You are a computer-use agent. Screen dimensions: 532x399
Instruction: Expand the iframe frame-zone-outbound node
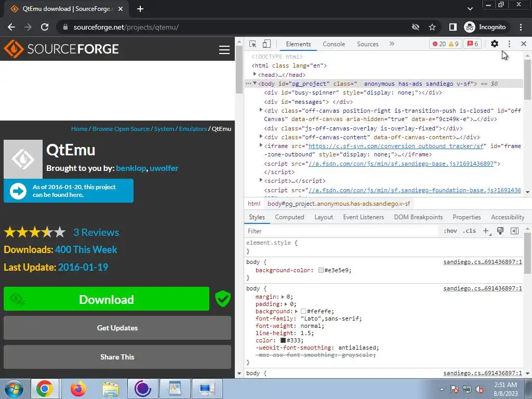(261, 145)
